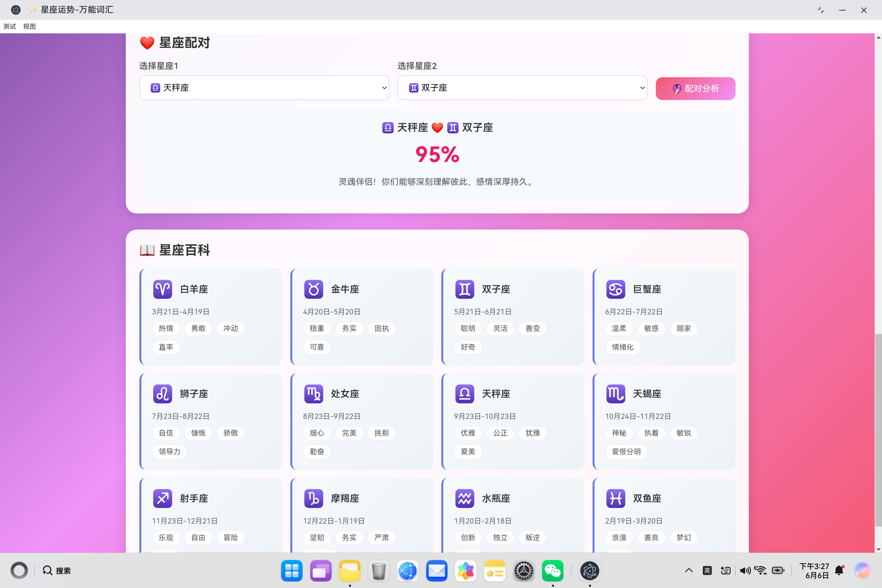The image size is (882, 588).
Task: Click the colorful assistant orb in the tray
Action: coord(862,570)
